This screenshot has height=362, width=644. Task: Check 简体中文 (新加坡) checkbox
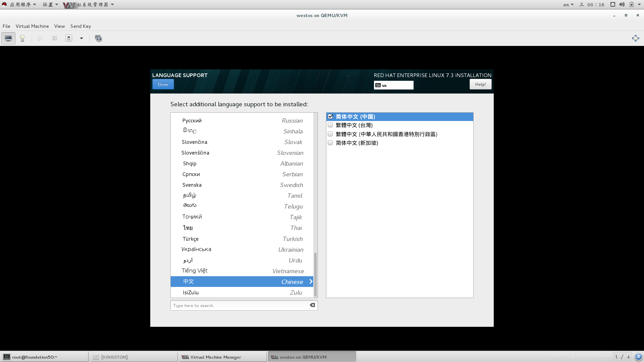(330, 142)
